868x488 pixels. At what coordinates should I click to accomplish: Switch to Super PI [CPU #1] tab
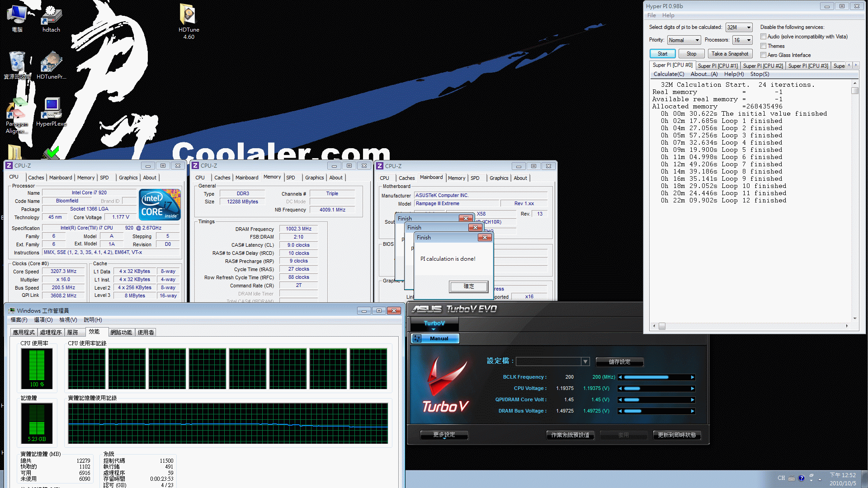click(x=717, y=66)
